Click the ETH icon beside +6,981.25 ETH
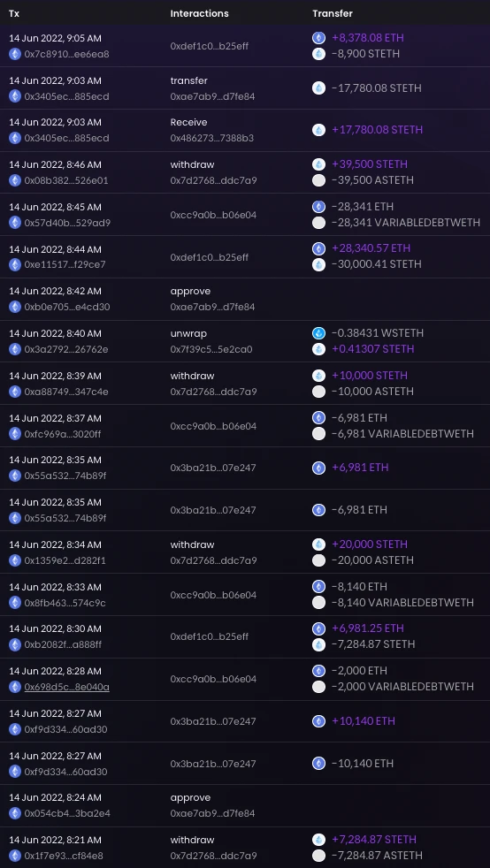The image size is (490, 868). (x=318, y=628)
